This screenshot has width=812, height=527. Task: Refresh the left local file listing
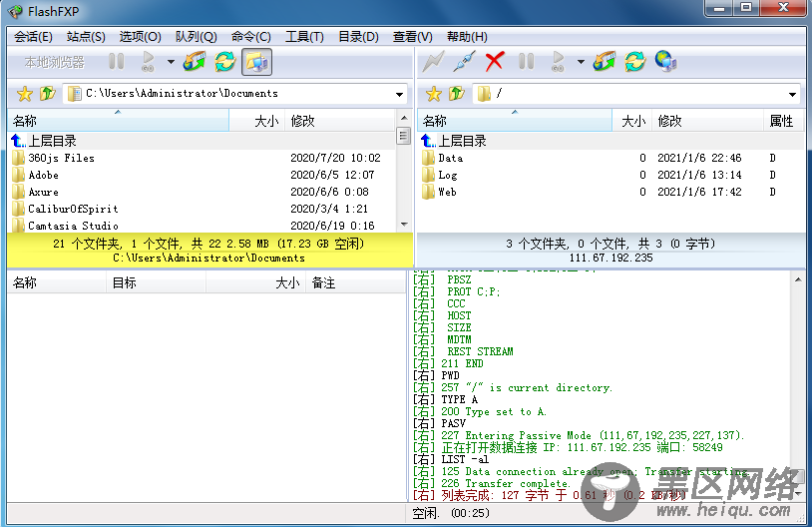(x=225, y=62)
